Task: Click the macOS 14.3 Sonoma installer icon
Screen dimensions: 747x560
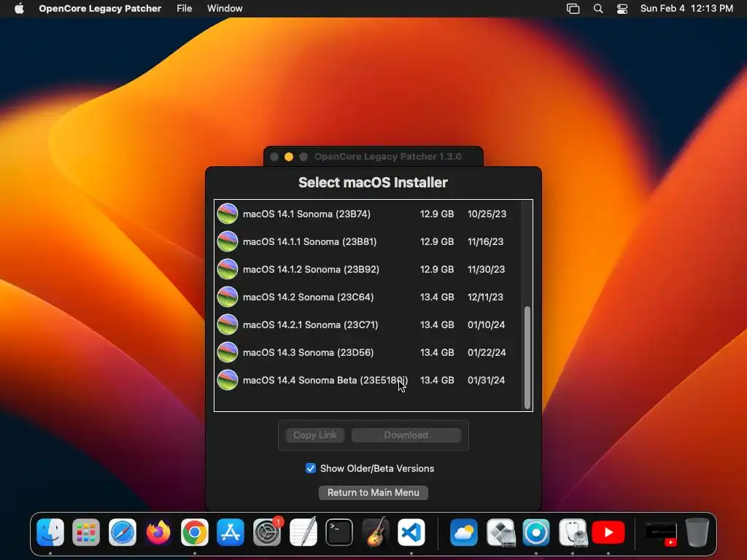Action: coord(228,352)
